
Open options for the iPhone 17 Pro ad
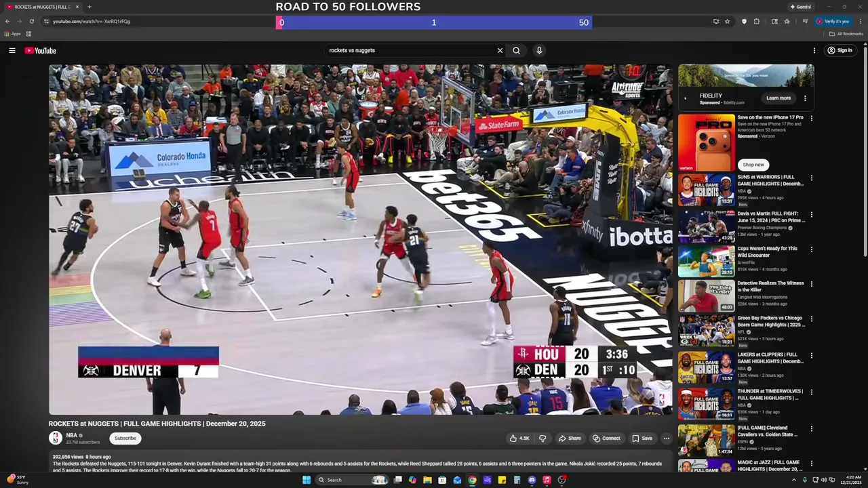(811, 118)
